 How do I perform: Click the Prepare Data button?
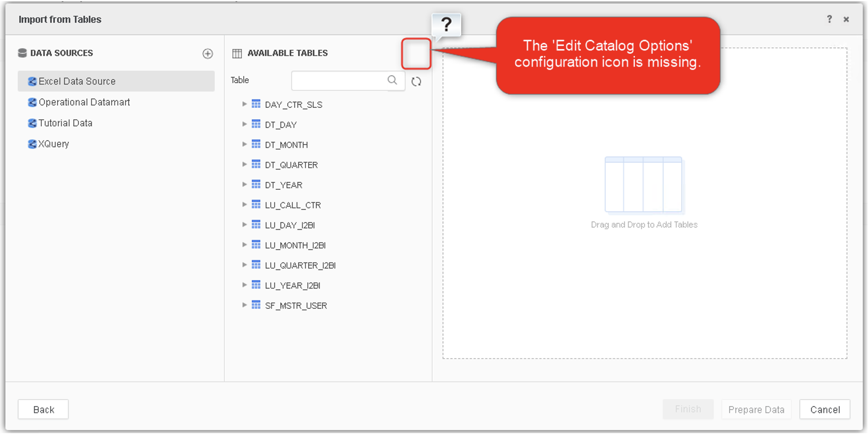[x=756, y=409]
